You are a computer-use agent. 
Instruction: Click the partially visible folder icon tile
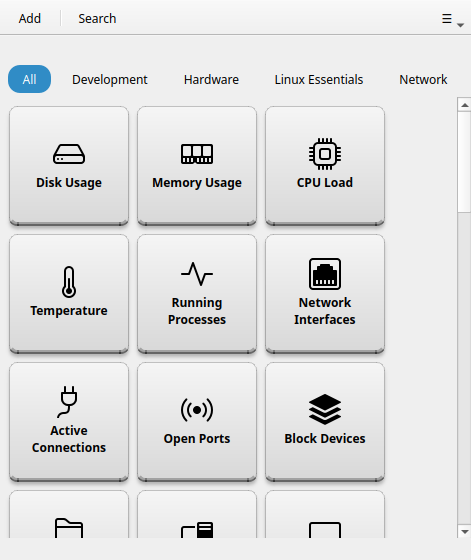tap(69, 514)
